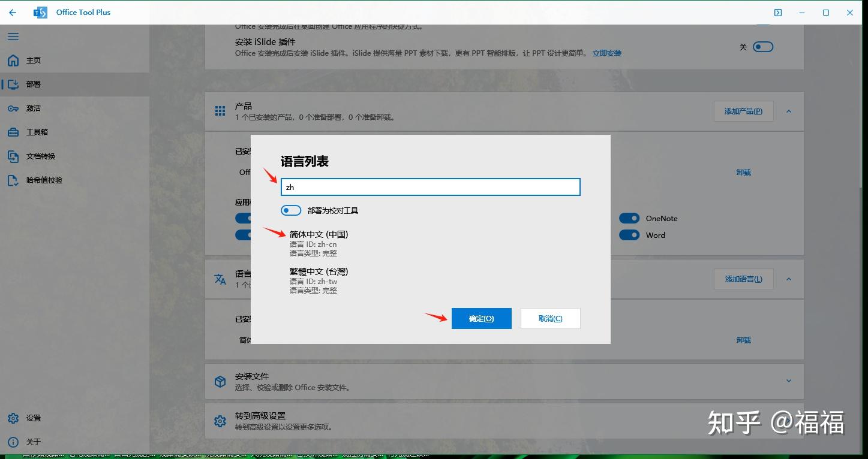The image size is (868, 459).
Task: Click the 立即安装 link
Action: coord(607,53)
